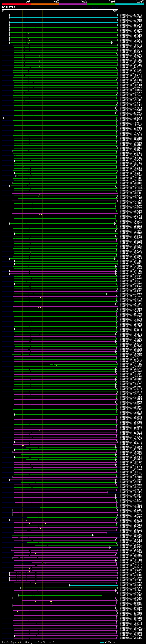Select hit label UniRef100_A5AJY2

pyautogui.click(x=131, y=22)
